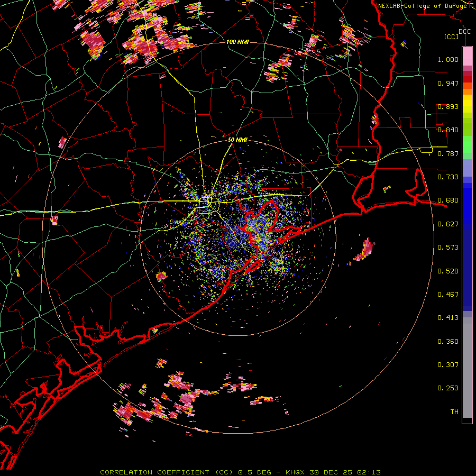Click the KHGX radar site identifier

[x=295, y=472]
